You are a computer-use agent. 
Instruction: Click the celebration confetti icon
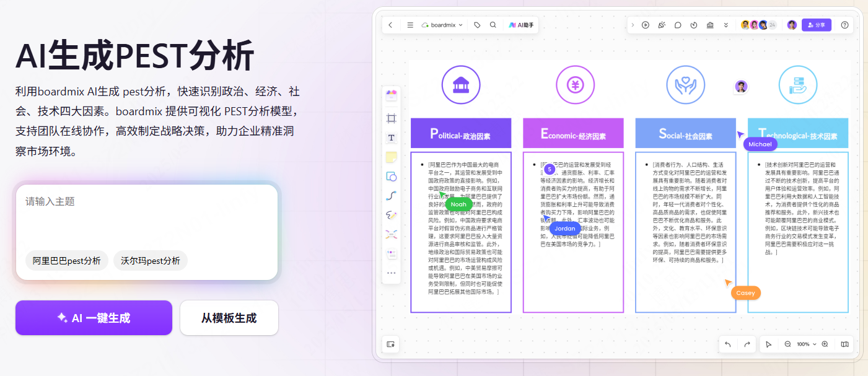(662, 25)
